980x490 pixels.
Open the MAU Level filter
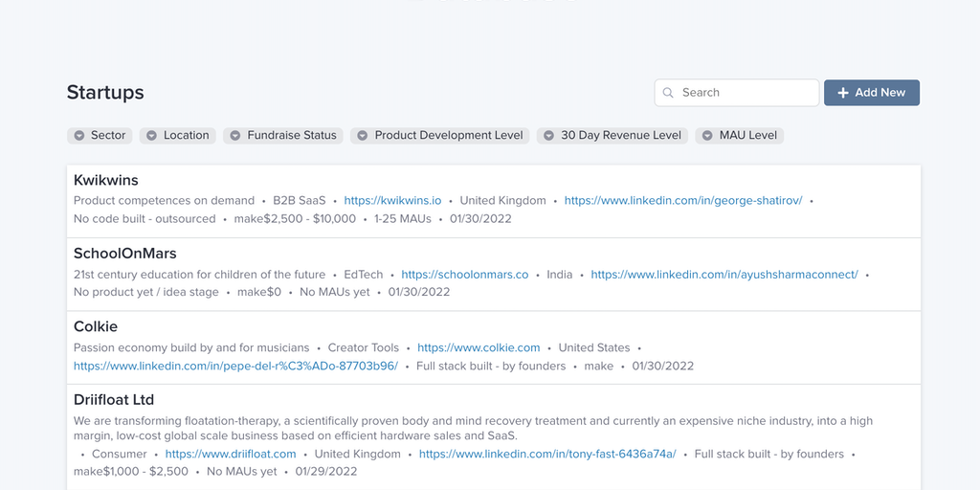(x=739, y=136)
